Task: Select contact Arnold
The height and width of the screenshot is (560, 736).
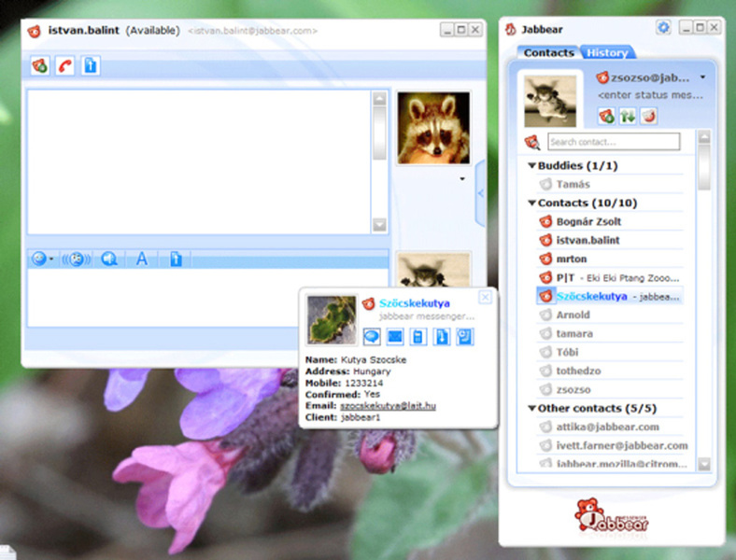Action: [610, 315]
